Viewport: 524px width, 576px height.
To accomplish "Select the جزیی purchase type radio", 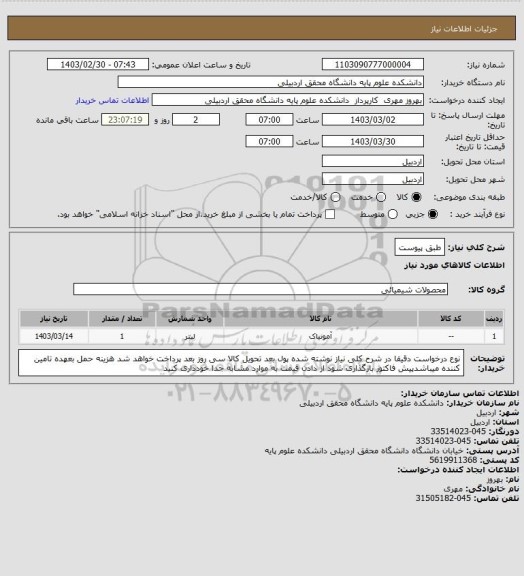I will click(x=433, y=214).
